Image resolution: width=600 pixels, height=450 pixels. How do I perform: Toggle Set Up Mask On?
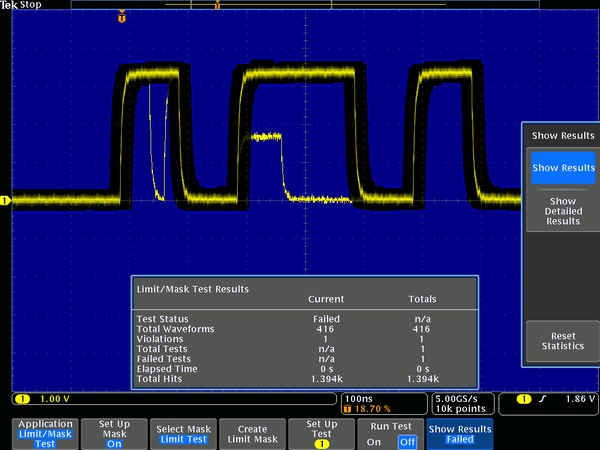pos(114,434)
